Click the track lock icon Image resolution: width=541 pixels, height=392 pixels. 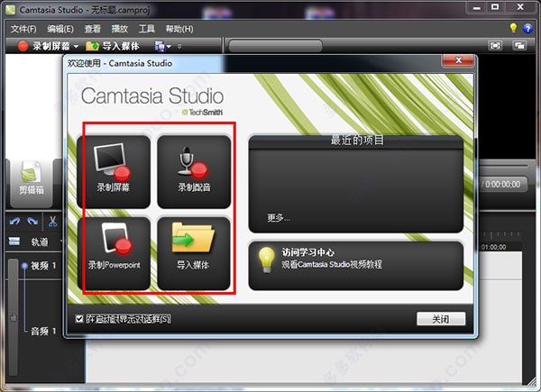[x=14, y=317]
